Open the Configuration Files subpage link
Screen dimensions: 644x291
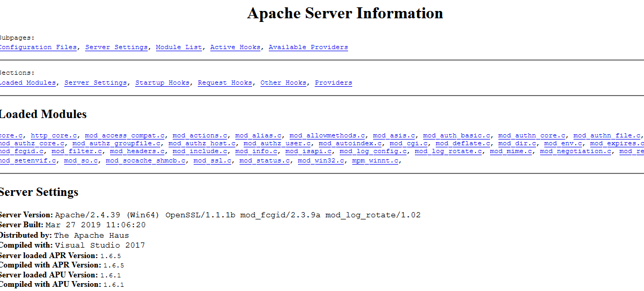[x=38, y=47]
